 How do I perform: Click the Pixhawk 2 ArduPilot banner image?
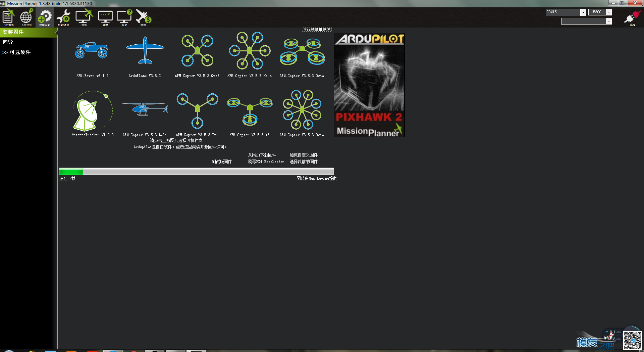369,85
